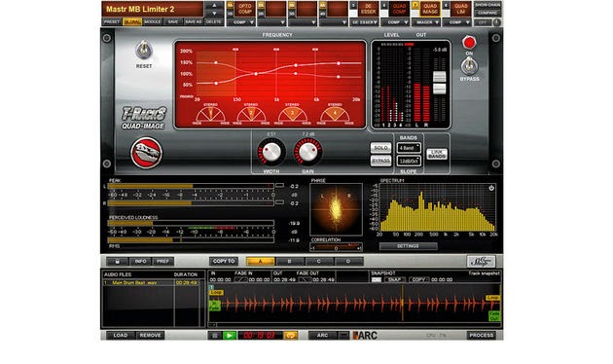
Task: Select band 1 stereo width dial
Action: tap(210, 114)
